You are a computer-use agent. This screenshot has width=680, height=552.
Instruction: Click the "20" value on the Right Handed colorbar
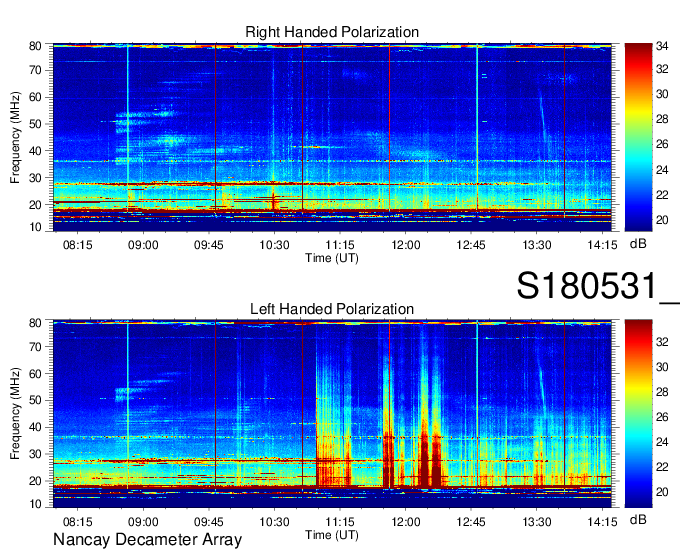[662, 220]
